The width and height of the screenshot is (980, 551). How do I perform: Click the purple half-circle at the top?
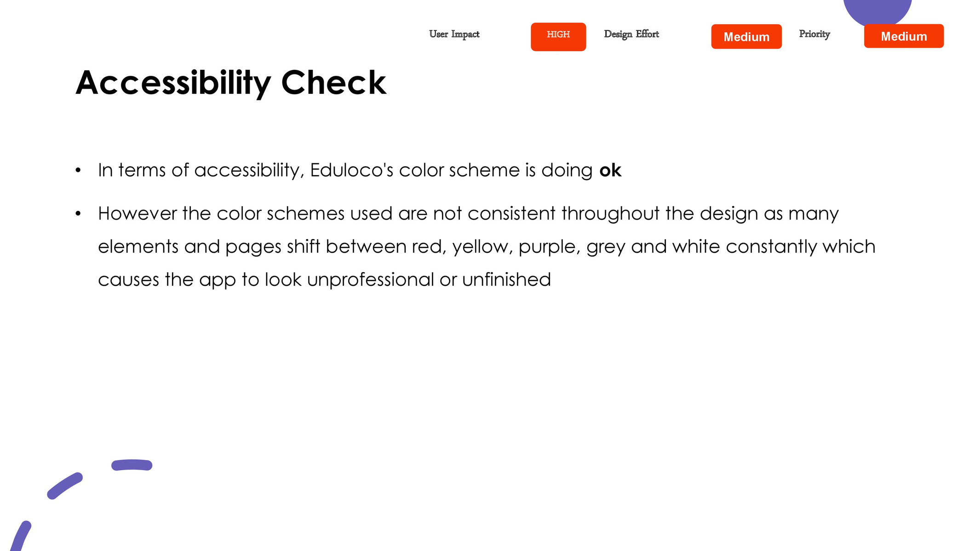877,11
